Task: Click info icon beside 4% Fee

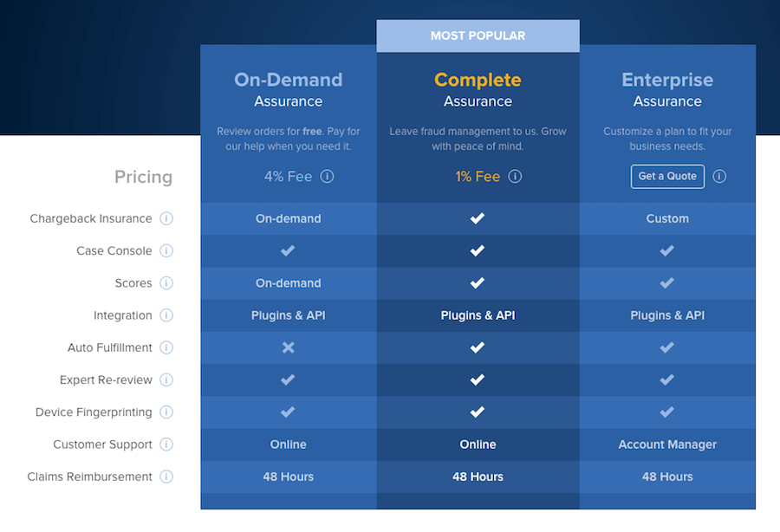Action: (327, 177)
